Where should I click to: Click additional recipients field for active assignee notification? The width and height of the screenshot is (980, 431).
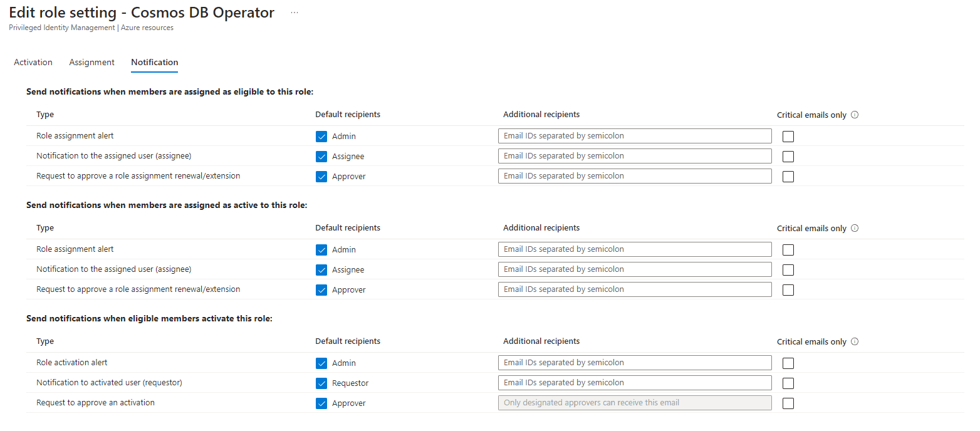(x=635, y=269)
